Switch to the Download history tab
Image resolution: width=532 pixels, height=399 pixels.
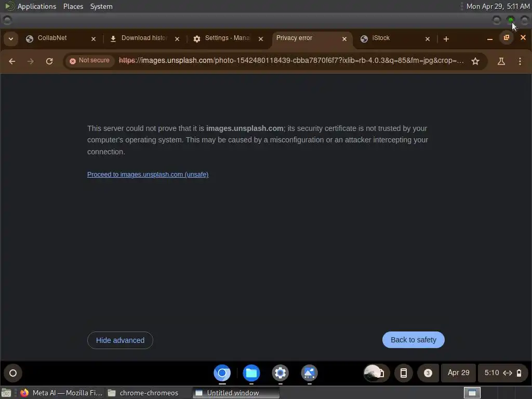(144, 38)
